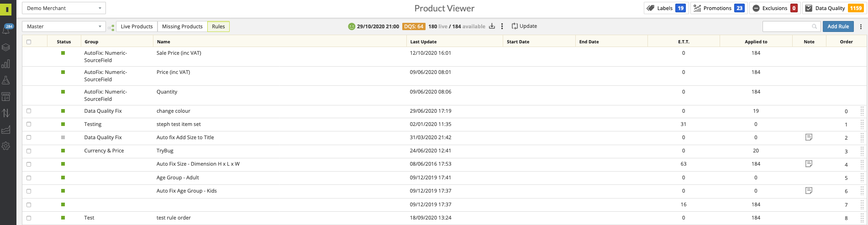
Task: Switch to Missing Products tab
Action: [182, 26]
